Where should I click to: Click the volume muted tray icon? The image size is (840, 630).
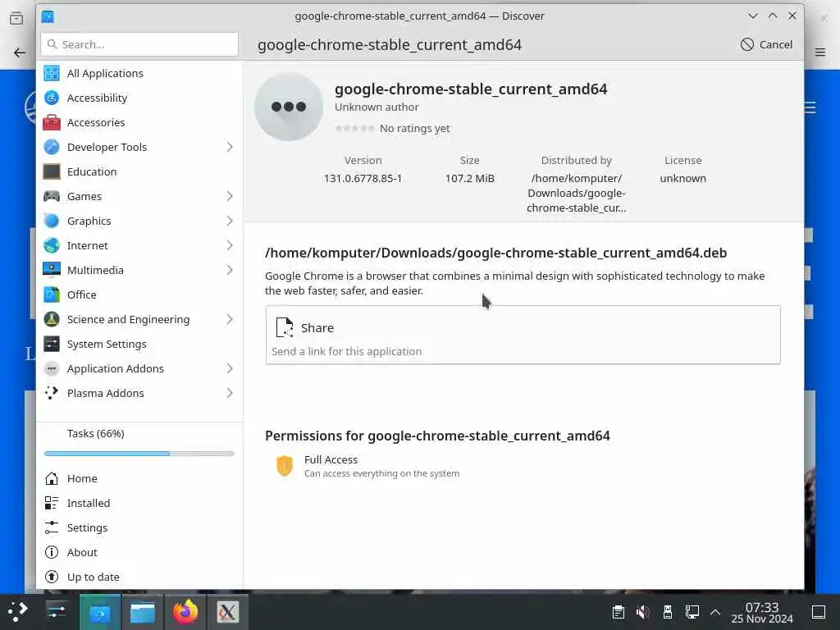coord(642,612)
